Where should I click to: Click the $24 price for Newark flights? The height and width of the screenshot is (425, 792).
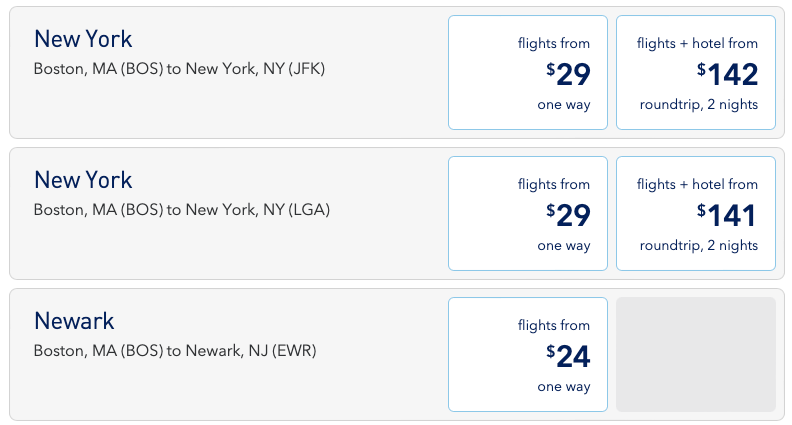[569, 356]
